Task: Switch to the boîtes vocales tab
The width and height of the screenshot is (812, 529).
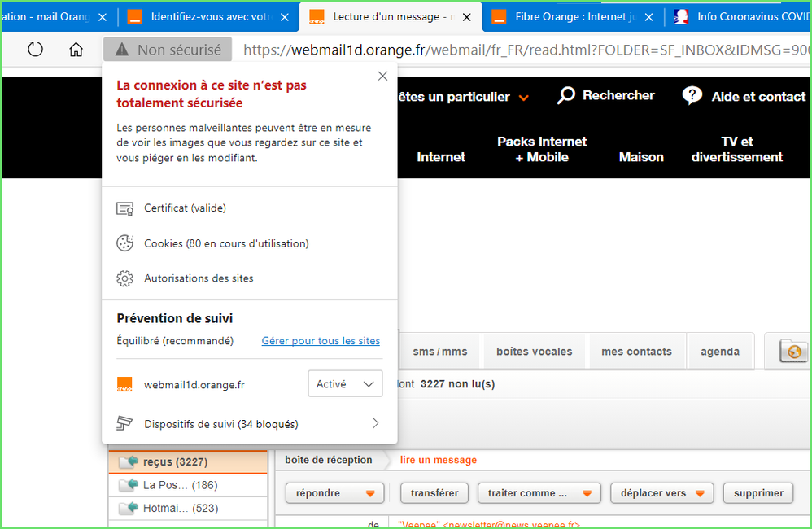Action: (534, 352)
